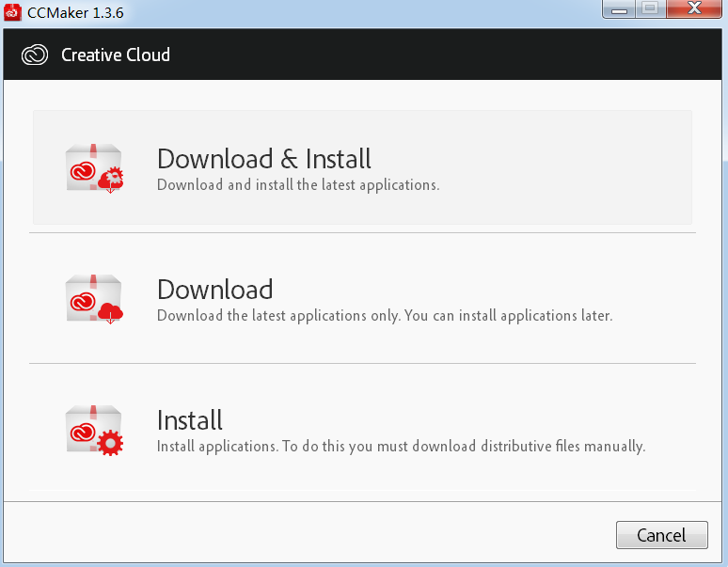
Task: Cancel the CCMaker dialog
Action: [661, 535]
